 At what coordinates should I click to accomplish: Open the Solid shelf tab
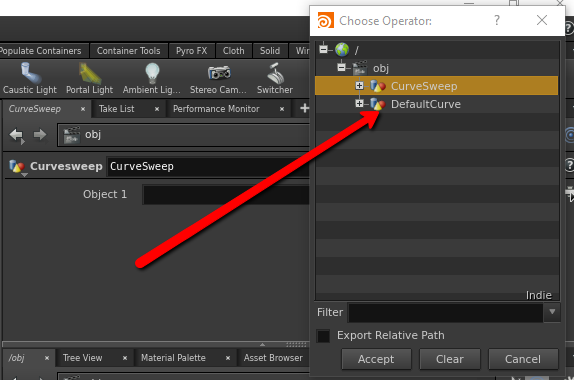(x=270, y=51)
